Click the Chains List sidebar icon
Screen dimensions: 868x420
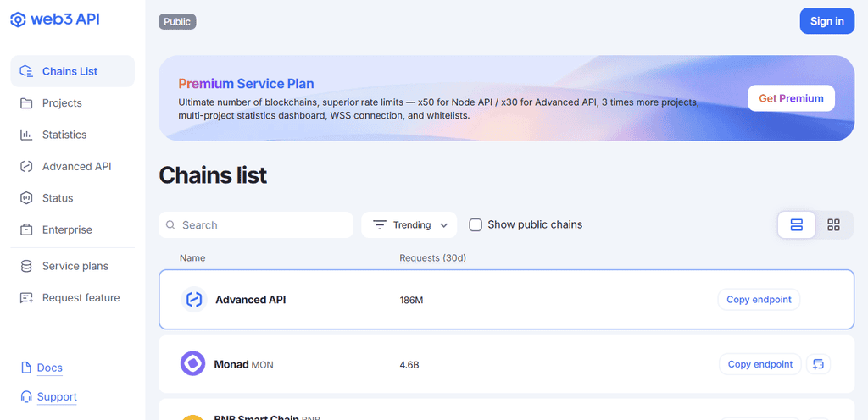(26, 71)
